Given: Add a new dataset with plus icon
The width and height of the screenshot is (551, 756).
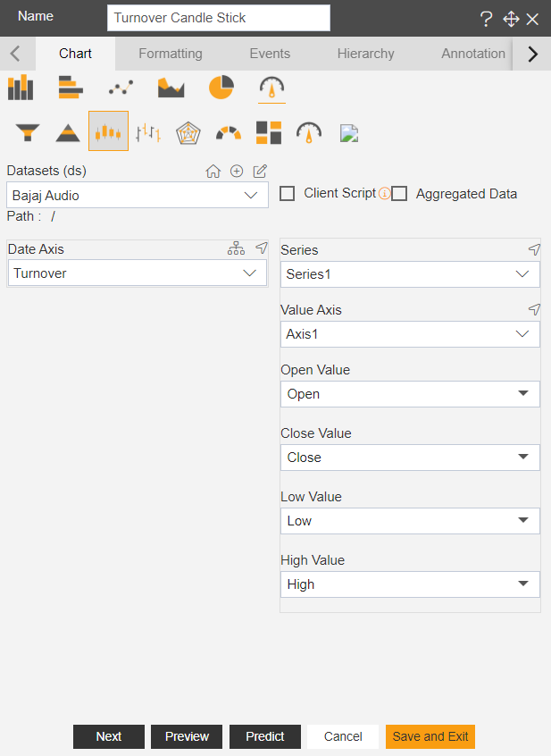Looking at the screenshot, I should [x=237, y=172].
